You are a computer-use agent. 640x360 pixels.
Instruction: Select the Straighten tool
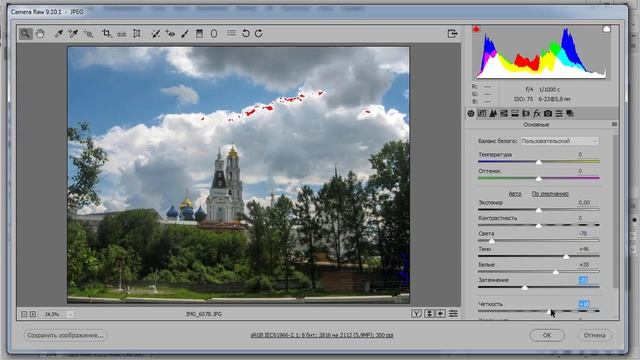coord(122,34)
